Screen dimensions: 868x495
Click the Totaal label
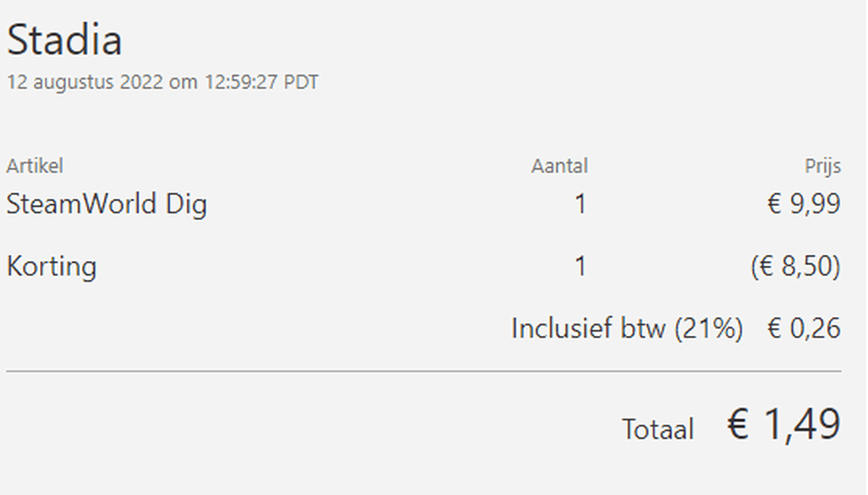[x=657, y=429]
